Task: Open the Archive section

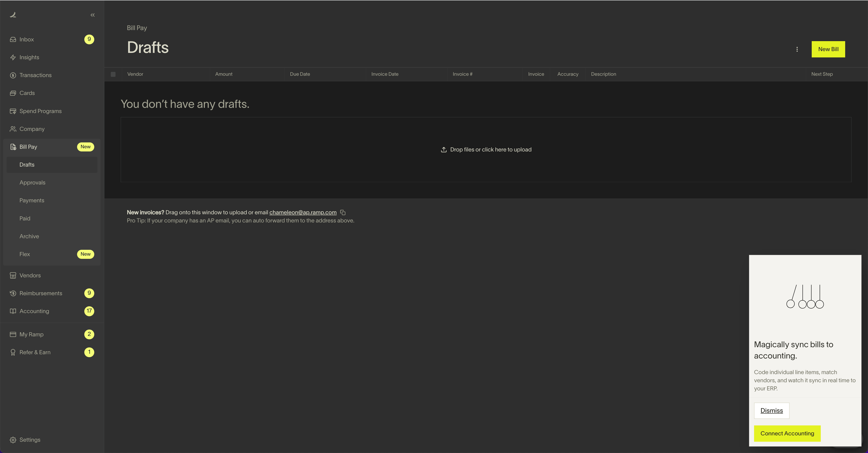Action: (x=52, y=236)
